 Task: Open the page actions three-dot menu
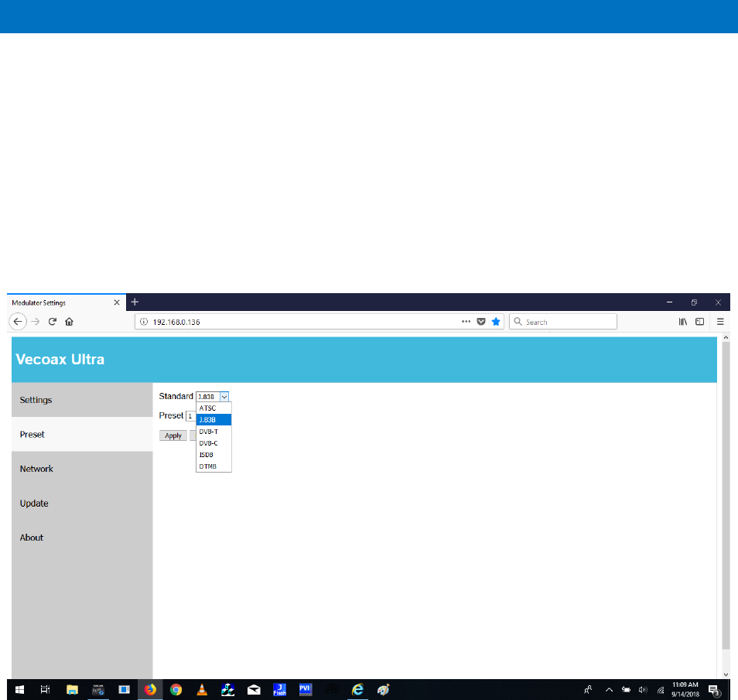click(466, 322)
